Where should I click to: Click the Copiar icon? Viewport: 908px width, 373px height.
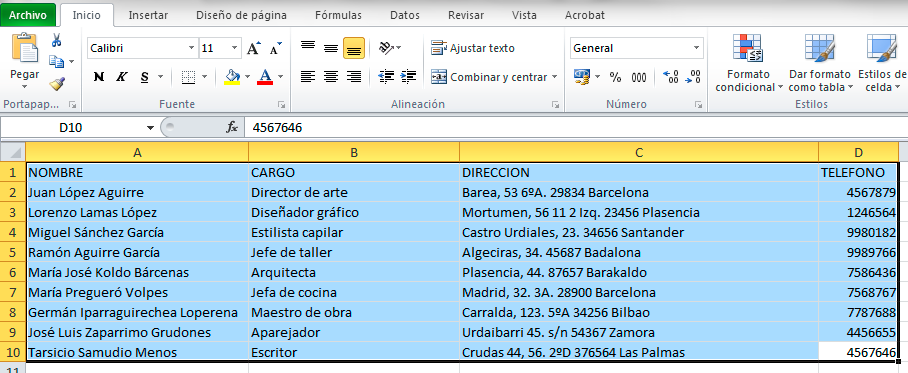click(56, 61)
